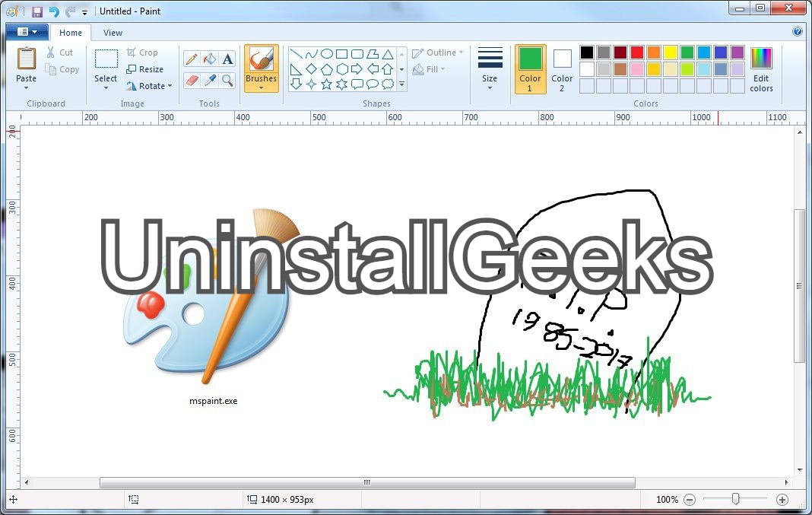Choose the Line shape
This screenshot has width=812, height=515.
(296, 53)
